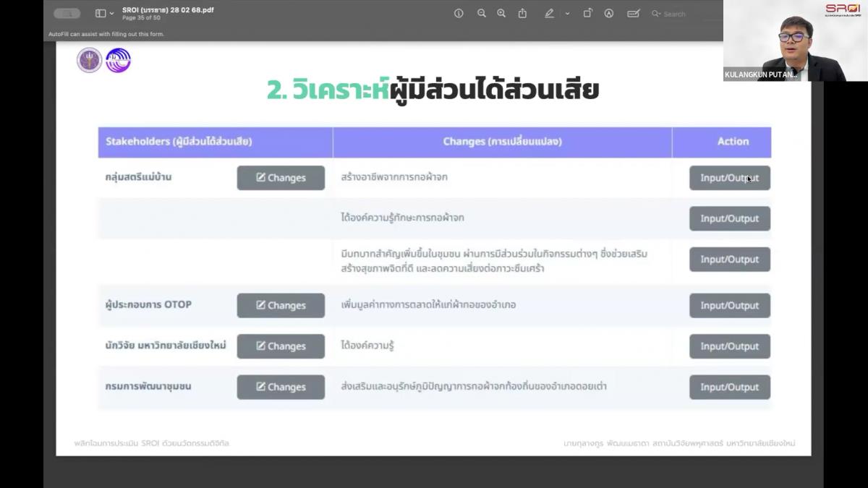Viewport: 868px width, 488px height.
Task: Click into the Search field
Action: (x=684, y=14)
